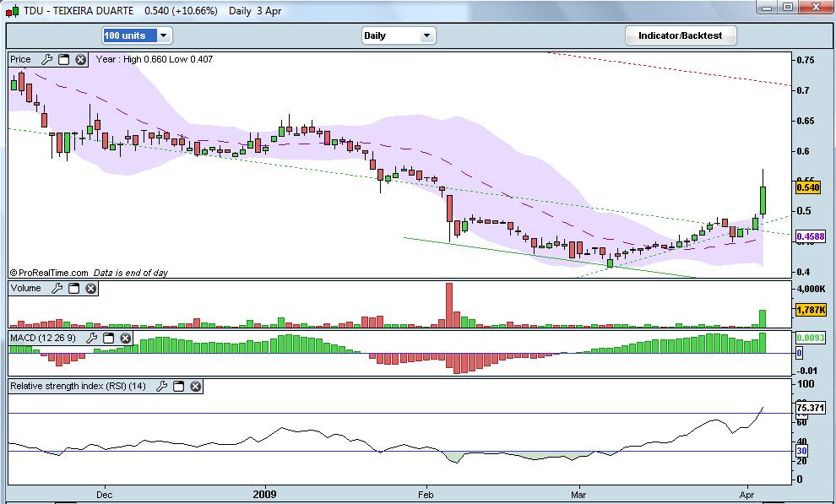Expand the 100 units dropdown
Image resolution: width=836 pixels, height=504 pixels.
tap(164, 35)
